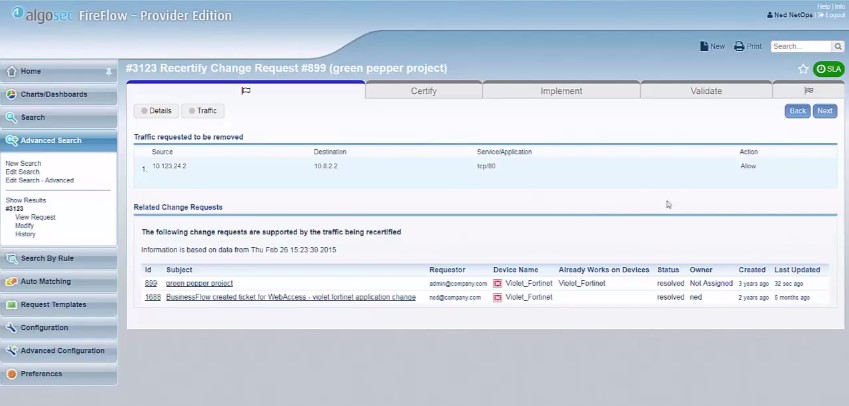Click the Search By Rule icon

click(11, 259)
